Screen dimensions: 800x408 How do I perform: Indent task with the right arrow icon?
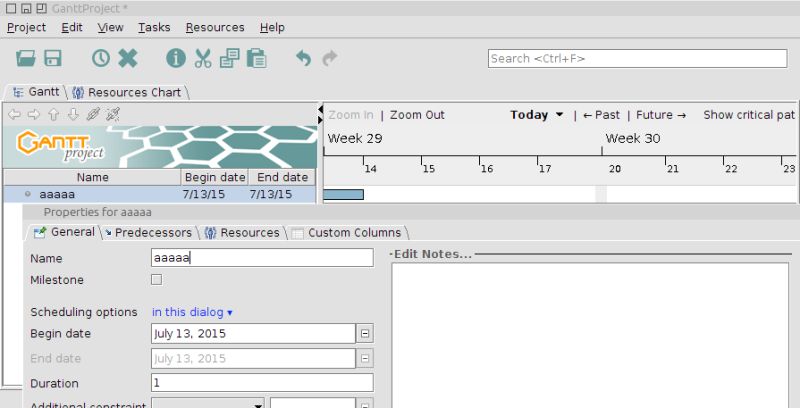tap(34, 114)
